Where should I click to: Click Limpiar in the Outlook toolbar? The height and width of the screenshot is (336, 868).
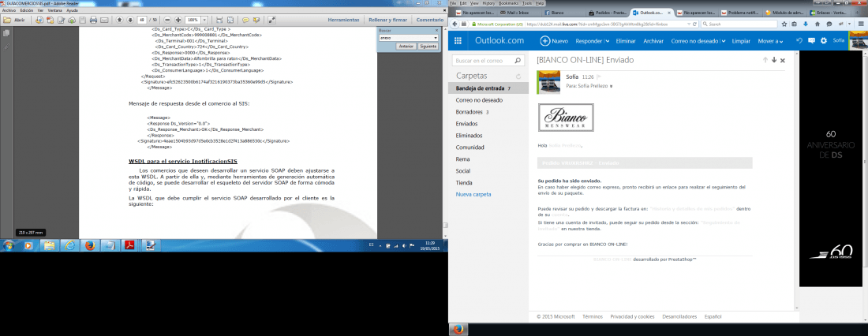(x=741, y=41)
